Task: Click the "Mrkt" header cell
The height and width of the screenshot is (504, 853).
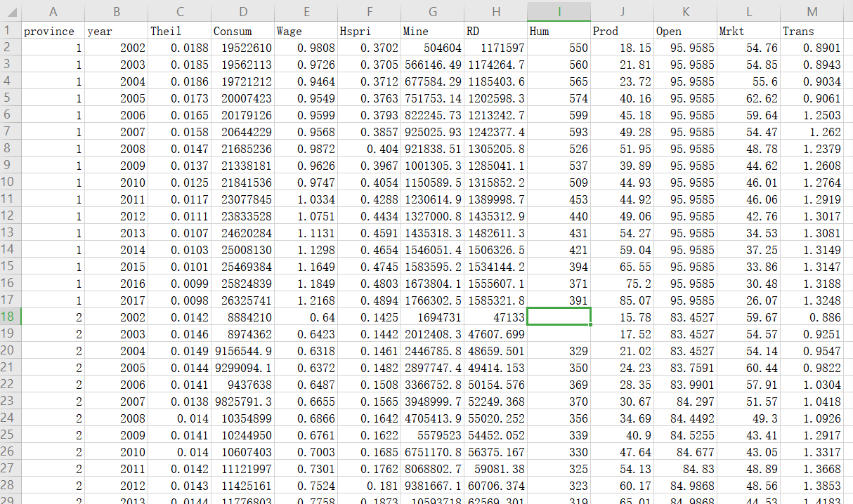Action: tap(749, 31)
